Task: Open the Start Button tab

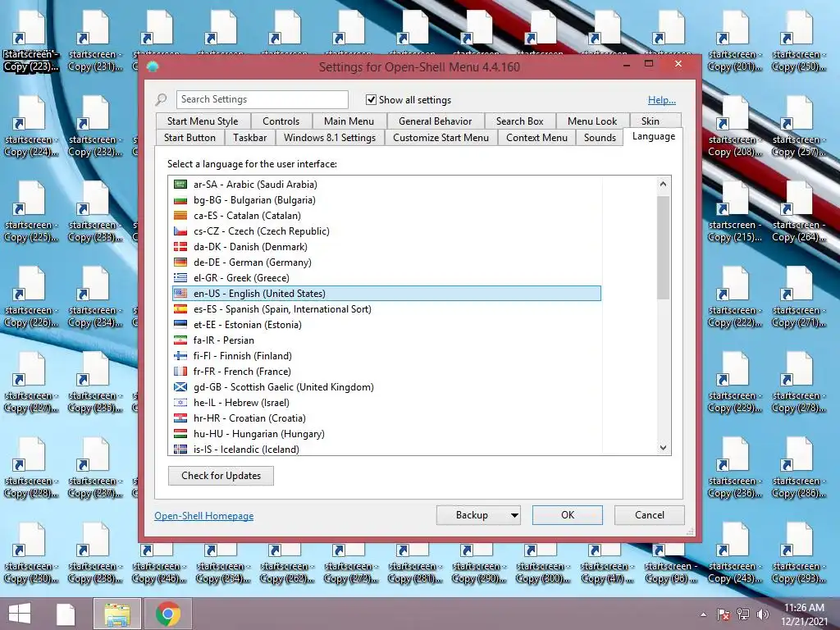Action: coord(189,138)
